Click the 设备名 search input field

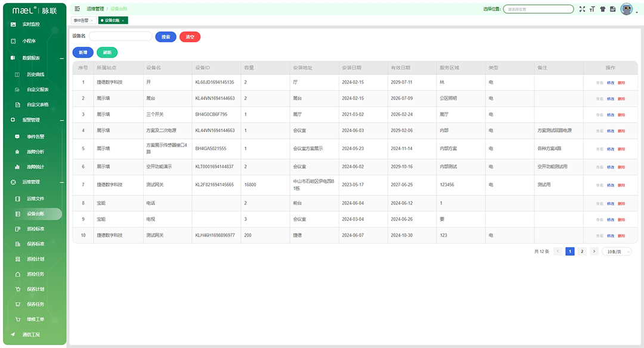[120, 36]
